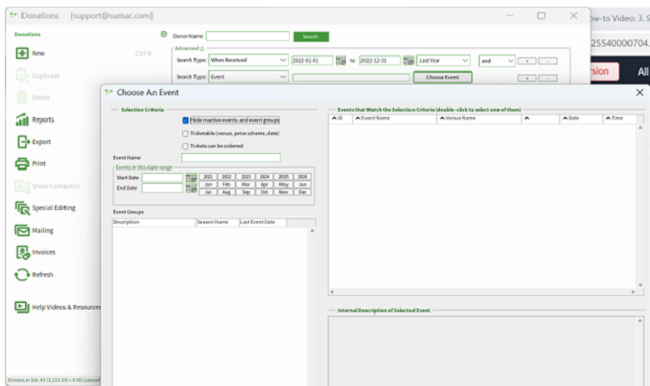This screenshot has height=386, width=650.
Task: Open the 'and' operator dropdown
Action: click(497, 61)
